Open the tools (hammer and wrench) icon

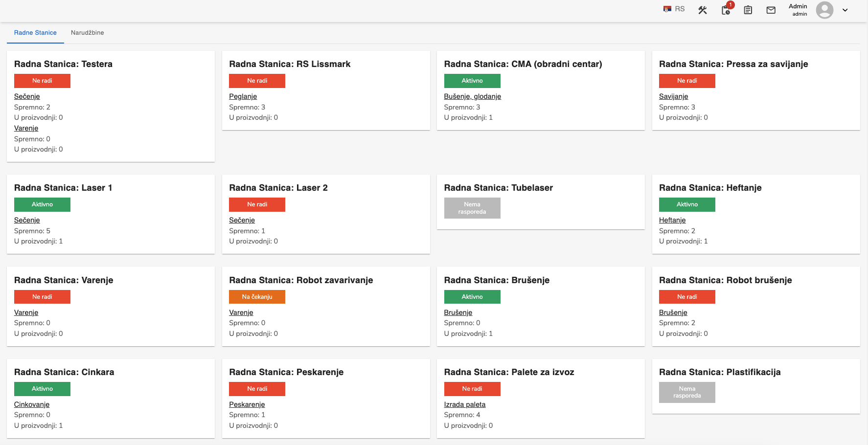tap(703, 10)
